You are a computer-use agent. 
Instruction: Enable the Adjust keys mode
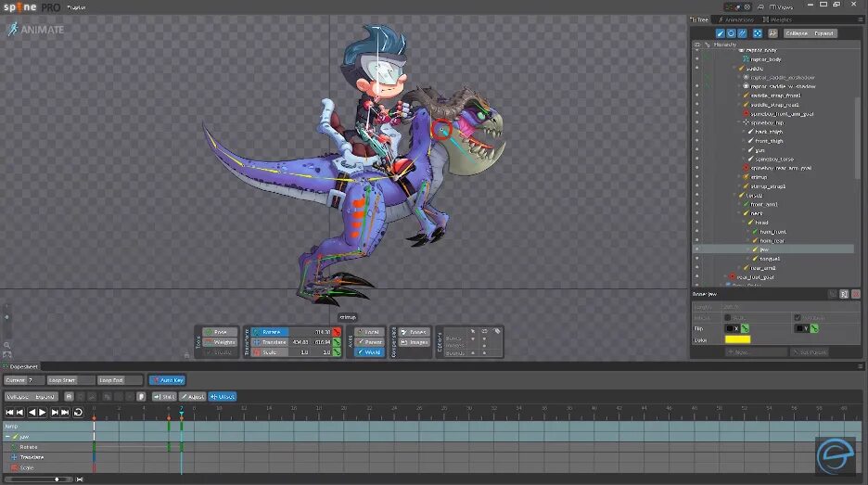tap(192, 396)
